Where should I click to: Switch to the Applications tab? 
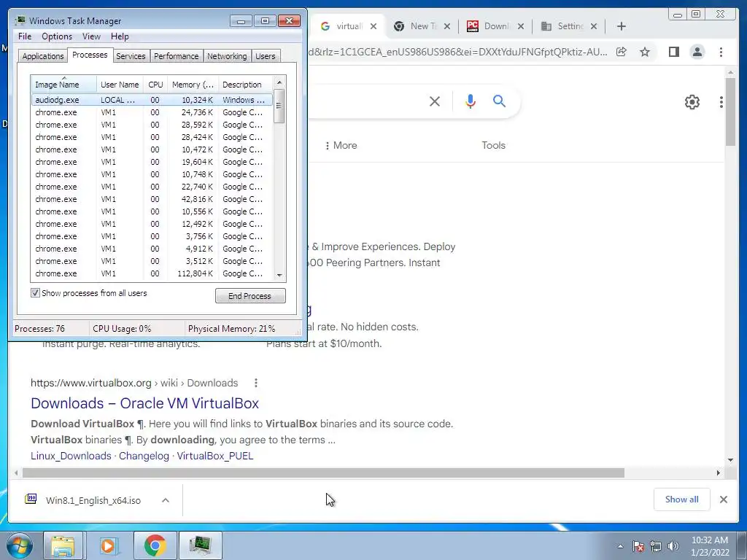43,56
